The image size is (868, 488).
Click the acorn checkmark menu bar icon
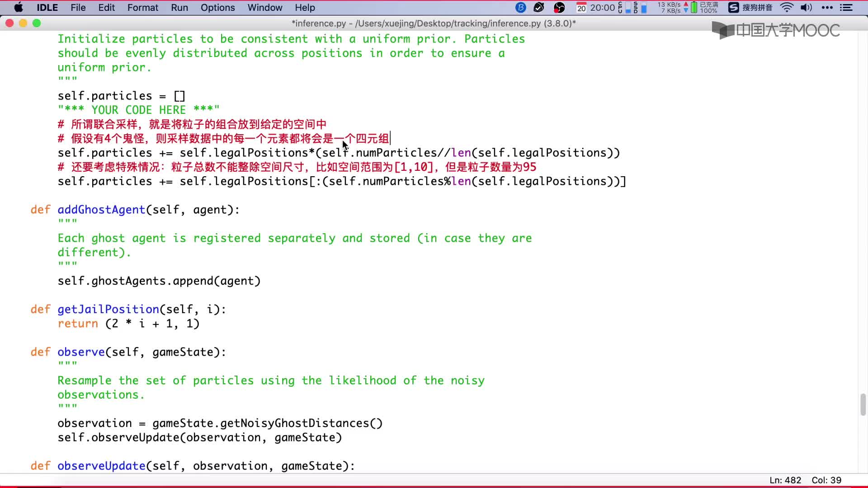539,8
